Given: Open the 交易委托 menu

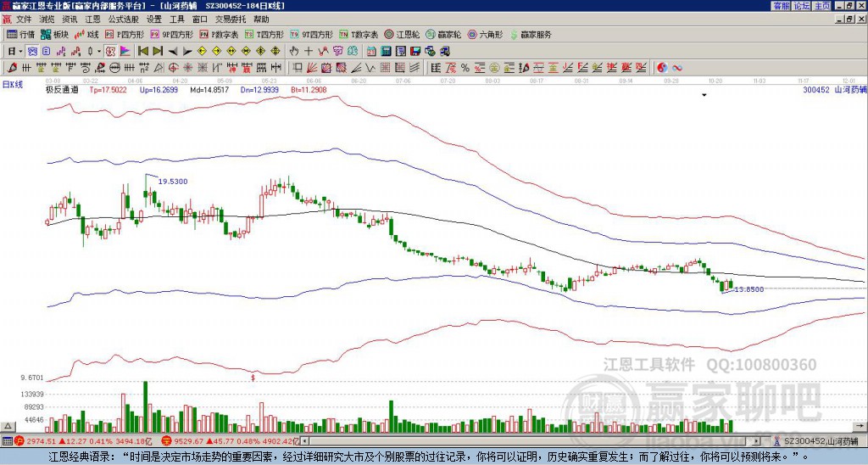Looking at the screenshot, I should 231,20.
